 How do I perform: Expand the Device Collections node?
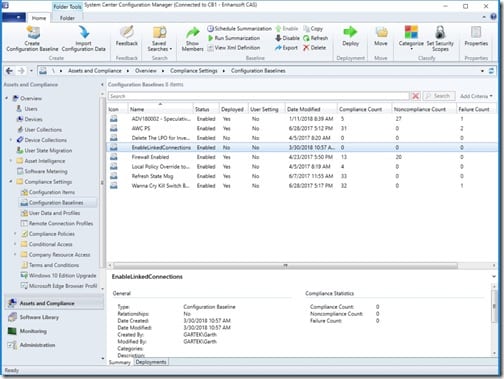(11, 140)
